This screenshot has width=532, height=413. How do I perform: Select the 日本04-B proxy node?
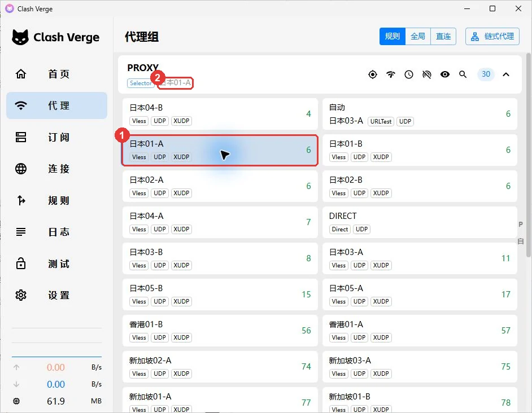tap(220, 114)
